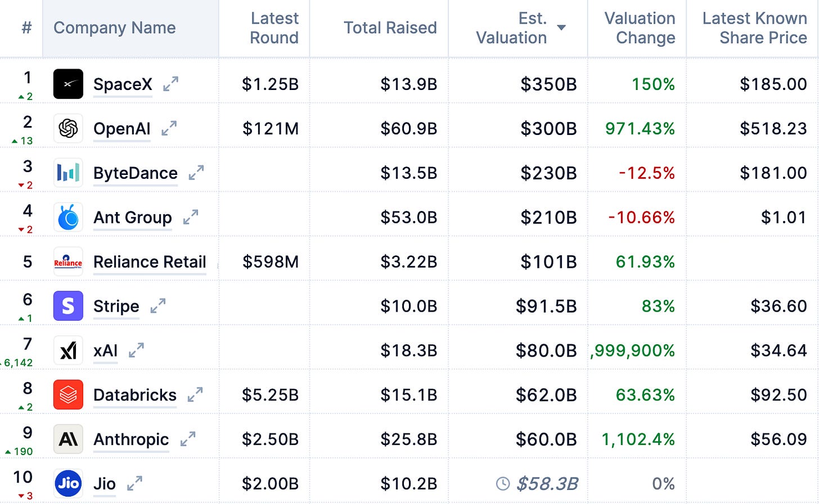Click the Databricks logo icon
Image resolution: width=819 pixels, height=504 pixels.
[68, 395]
